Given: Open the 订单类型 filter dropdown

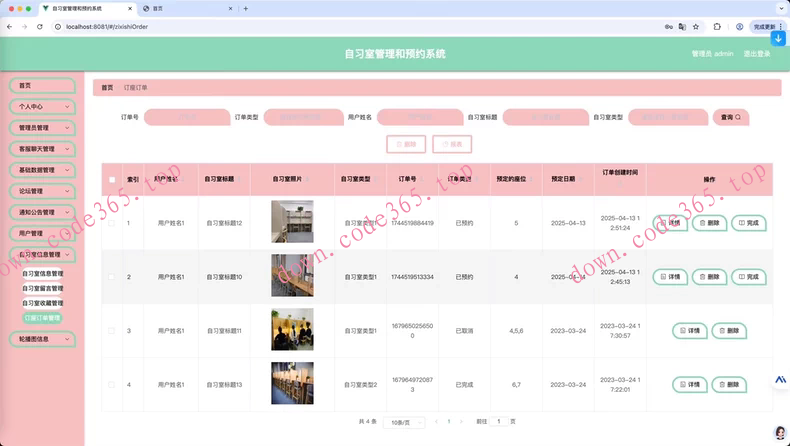Looking at the screenshot, I should tap(303, 117).
